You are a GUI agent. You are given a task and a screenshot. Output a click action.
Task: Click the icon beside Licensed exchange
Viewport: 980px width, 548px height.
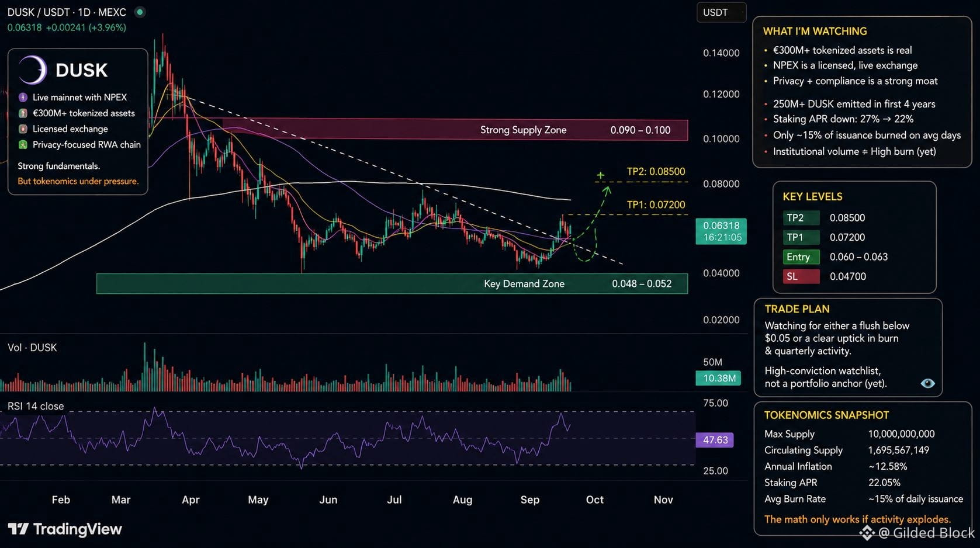click(23, 129)
